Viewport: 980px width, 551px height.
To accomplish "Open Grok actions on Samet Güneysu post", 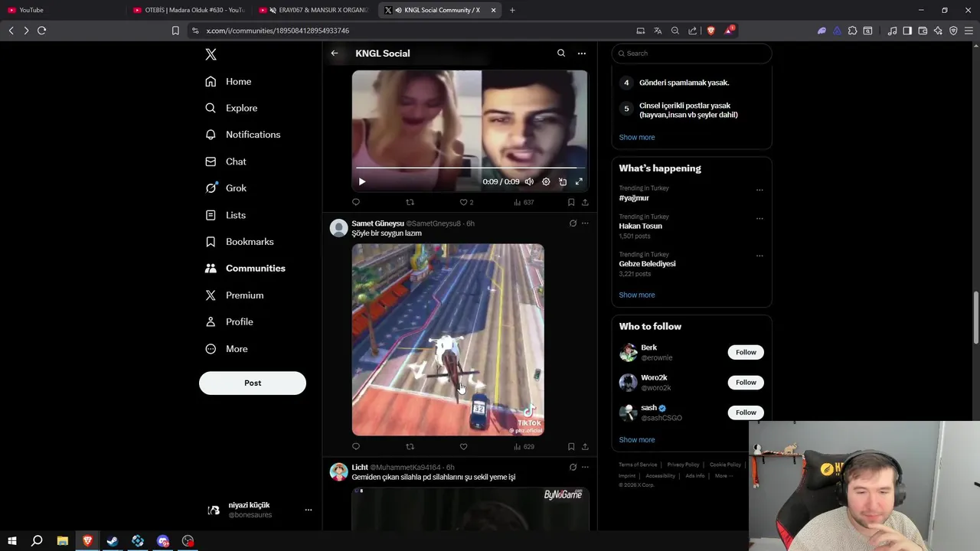I will (573, 223).
